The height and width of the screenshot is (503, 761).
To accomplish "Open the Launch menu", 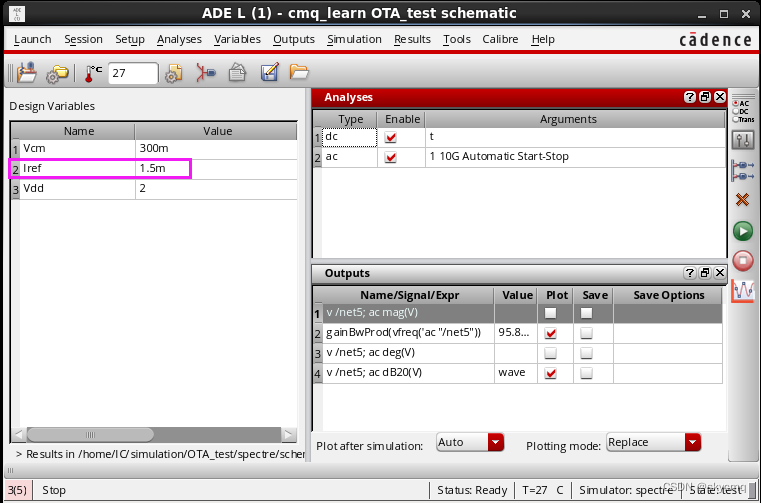I will click(x=33, y=39).
